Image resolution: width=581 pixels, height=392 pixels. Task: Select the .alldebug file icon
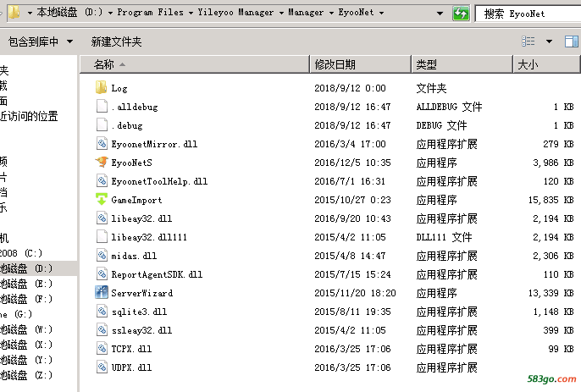tap(102, 106)
